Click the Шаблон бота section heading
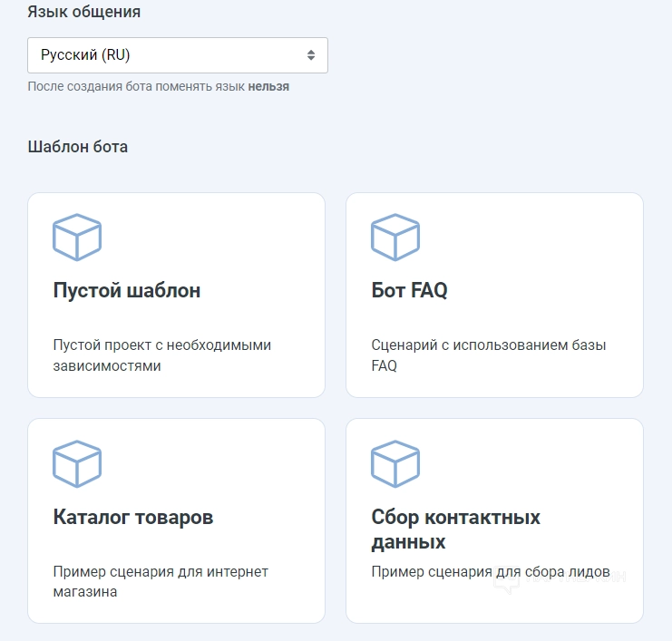 coord(78,147)
